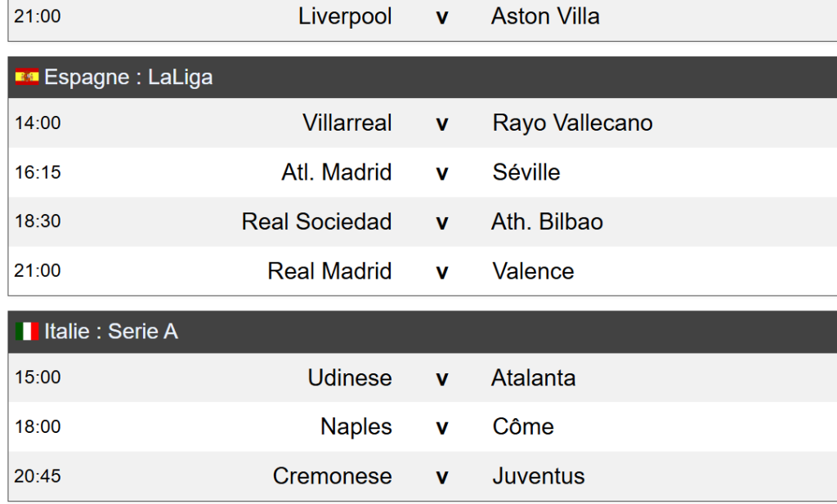Click on Rayo Vallecano
837x504 pixels.
(572, 123)
